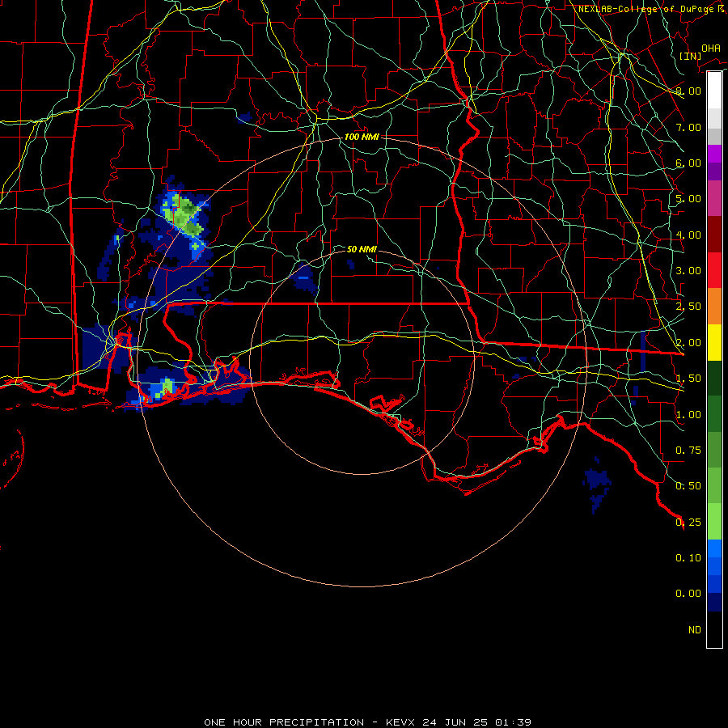Click the 1.50 legend value
Viewport: 728px width, 728px height.
pos(688,379)
